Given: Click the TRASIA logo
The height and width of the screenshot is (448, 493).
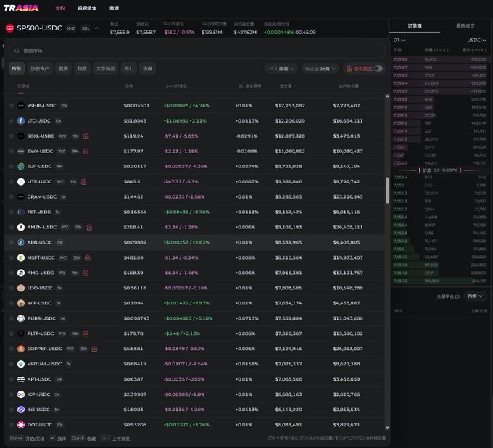Looking at the screenshot, I should pyautogui.click(x=21, y=8).
